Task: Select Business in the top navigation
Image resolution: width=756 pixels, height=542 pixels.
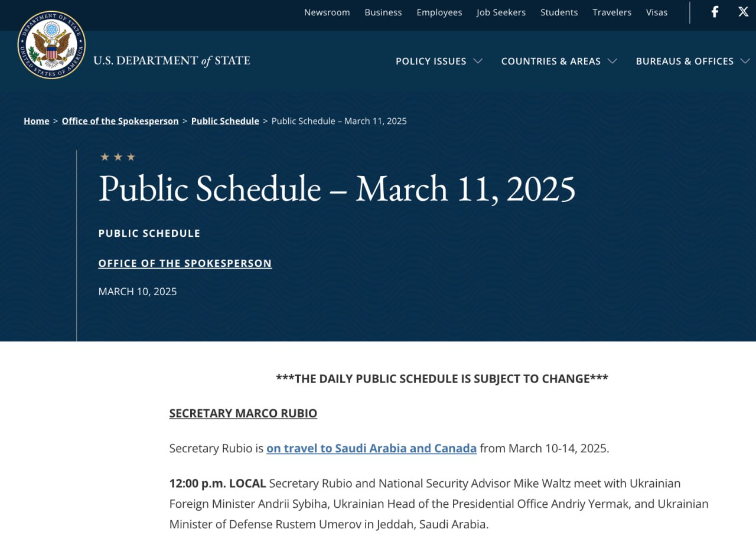Action: click(x=383, y=12)
